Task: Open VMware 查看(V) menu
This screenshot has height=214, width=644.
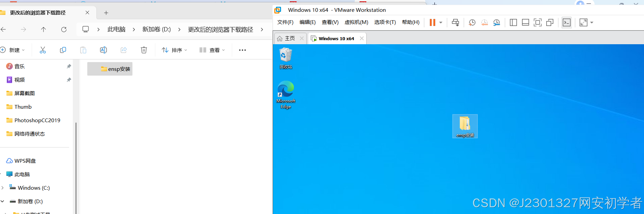Action: [330, 22]
